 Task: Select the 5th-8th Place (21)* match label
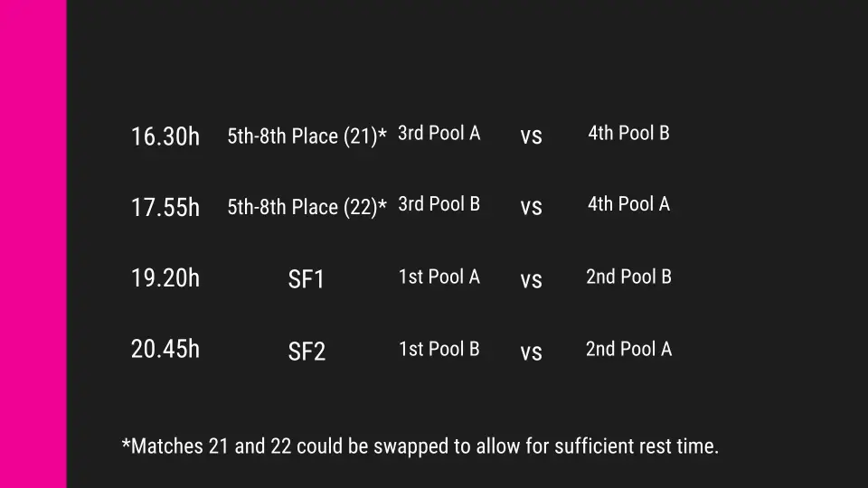[x=307, y=136]
